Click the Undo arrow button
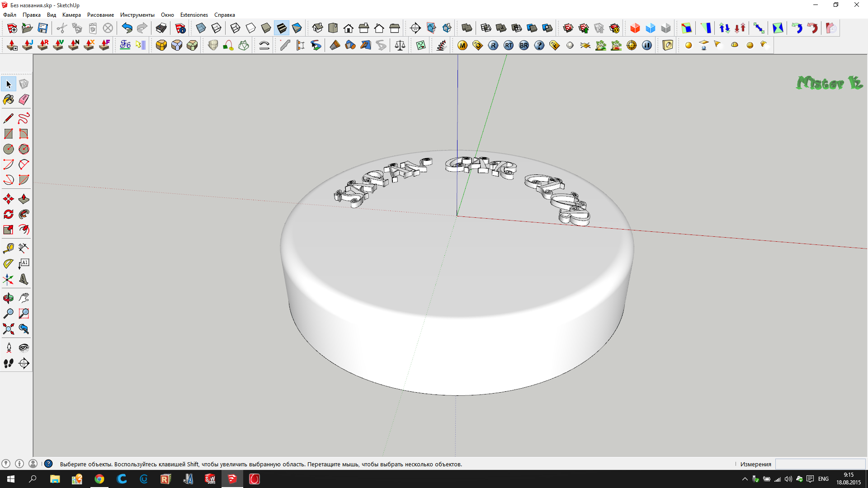Screen dimensions: 868x488 [127, 28]
